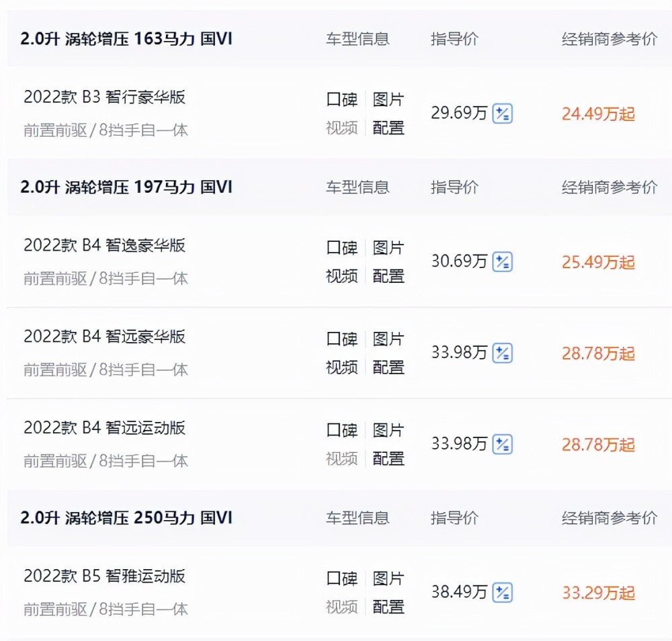Open 配置 for 2022款 B4 智逸豪华版
The height and width of the screenshot is (641, 672).
point(388,276)
